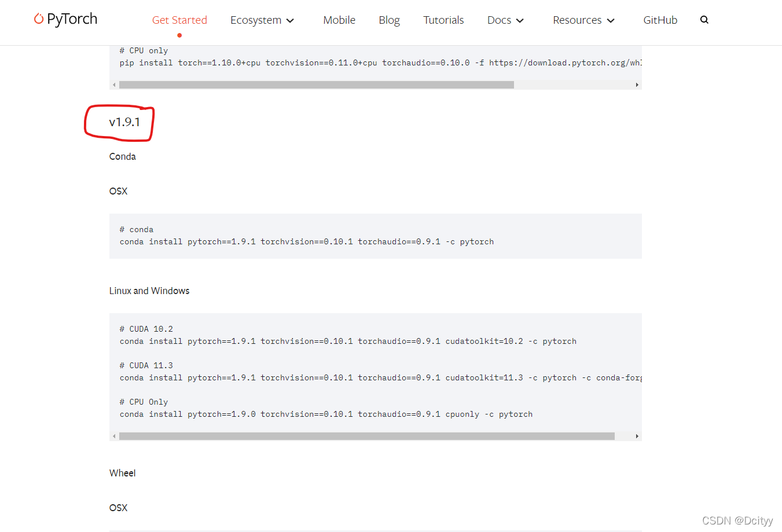Viewport: 782px width, 532px height.
Task: Open the site search magnifier icon
Action: [x=704, y=20]
